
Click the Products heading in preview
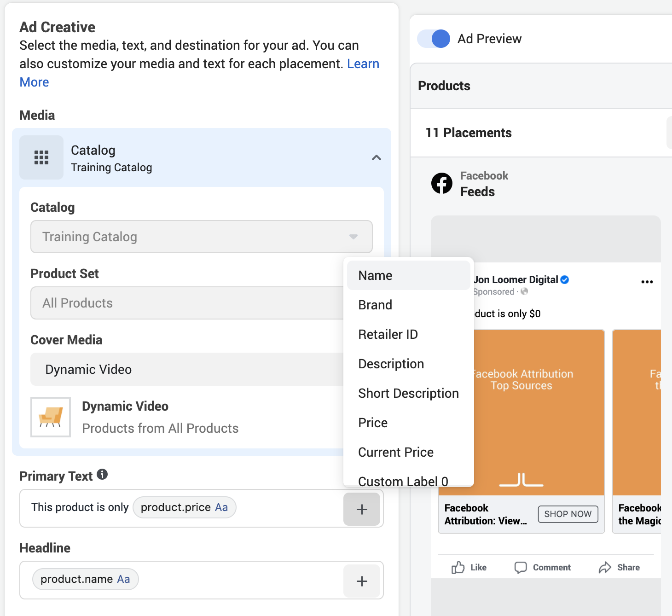pyautogui.click(x=444, y=86)
